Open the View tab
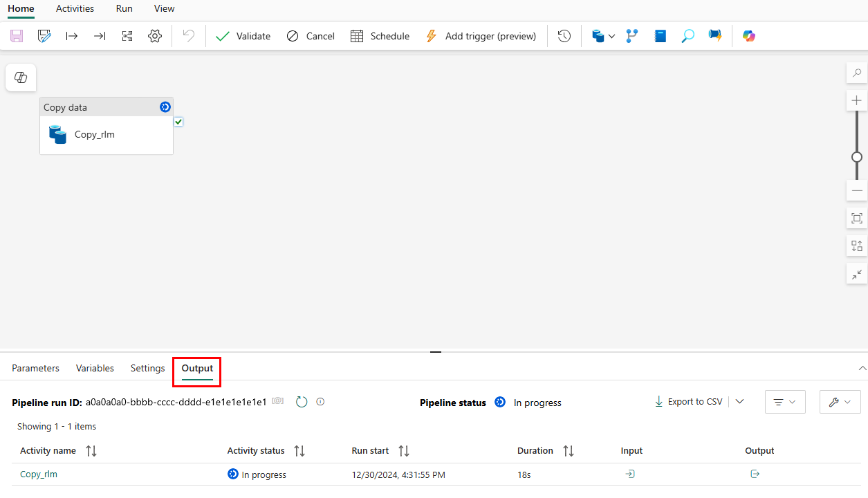 click(x=165, y=9)
